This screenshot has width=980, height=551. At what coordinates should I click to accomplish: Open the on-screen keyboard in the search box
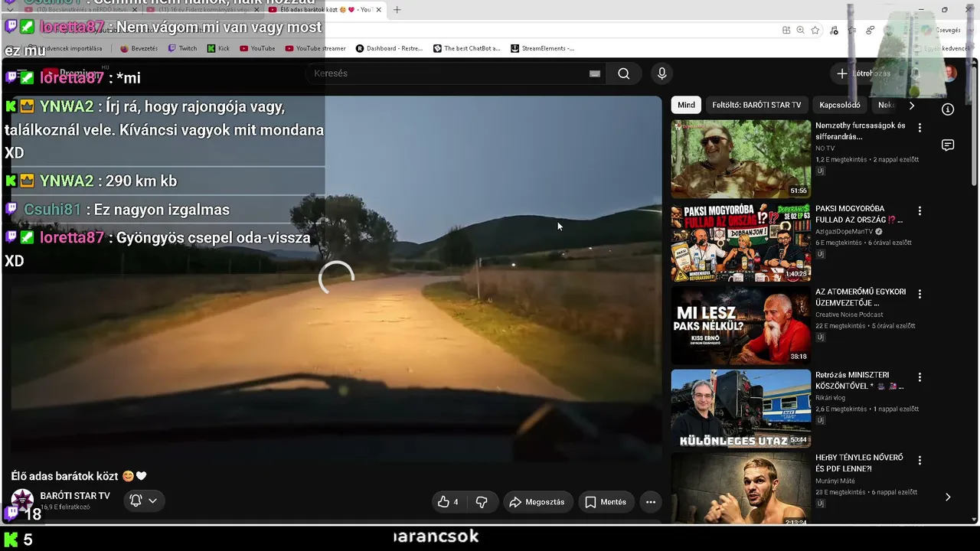click(595, 73)
